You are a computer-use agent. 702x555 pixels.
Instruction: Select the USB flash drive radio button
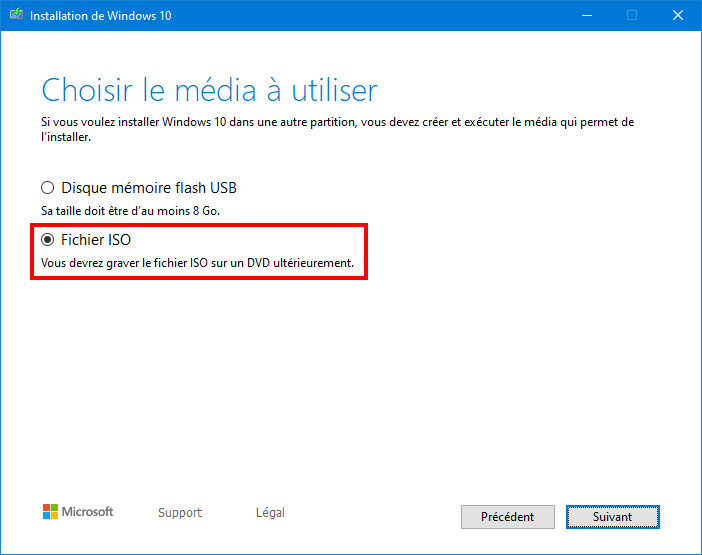point(47,188)
